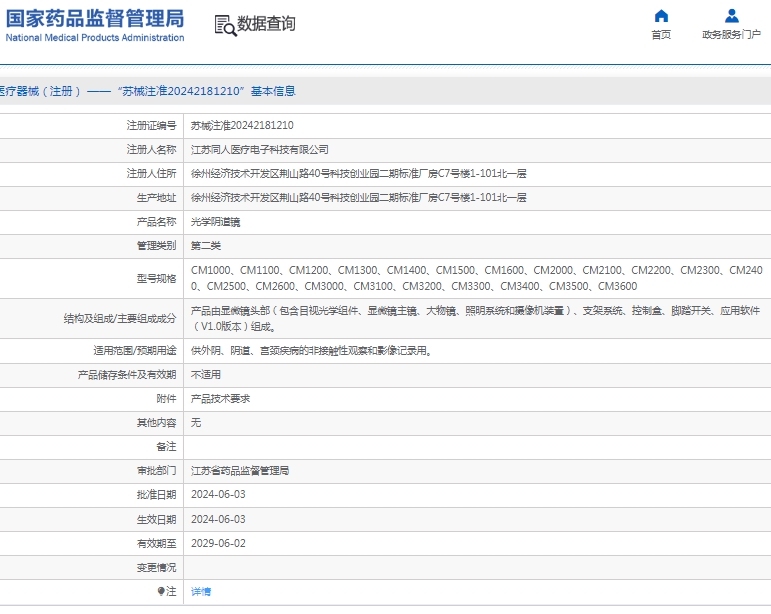Click the 生效日期 row label
The image size is (771, 614).
(x=156, y=520)
